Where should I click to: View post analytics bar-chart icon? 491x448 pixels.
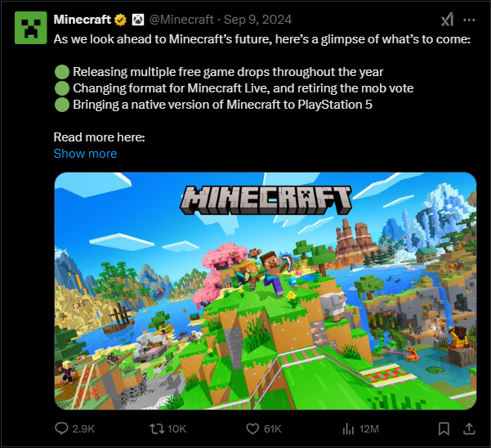pos(348,428)
